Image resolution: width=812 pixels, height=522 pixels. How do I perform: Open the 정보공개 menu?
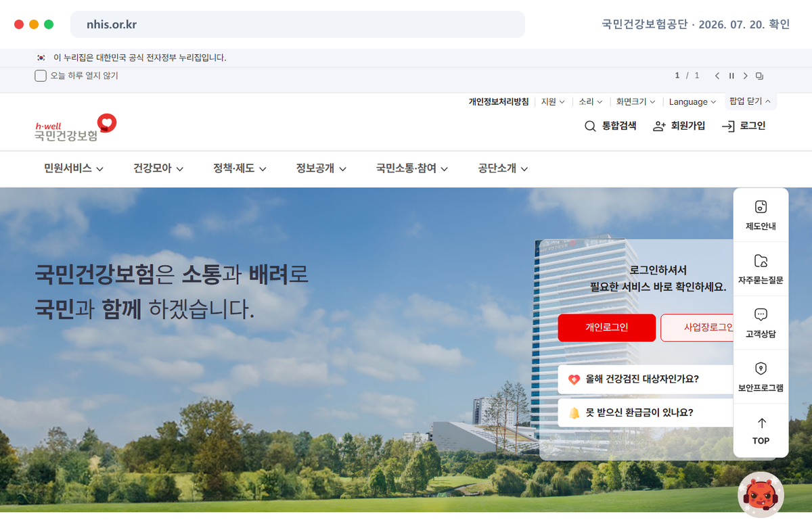321,169
